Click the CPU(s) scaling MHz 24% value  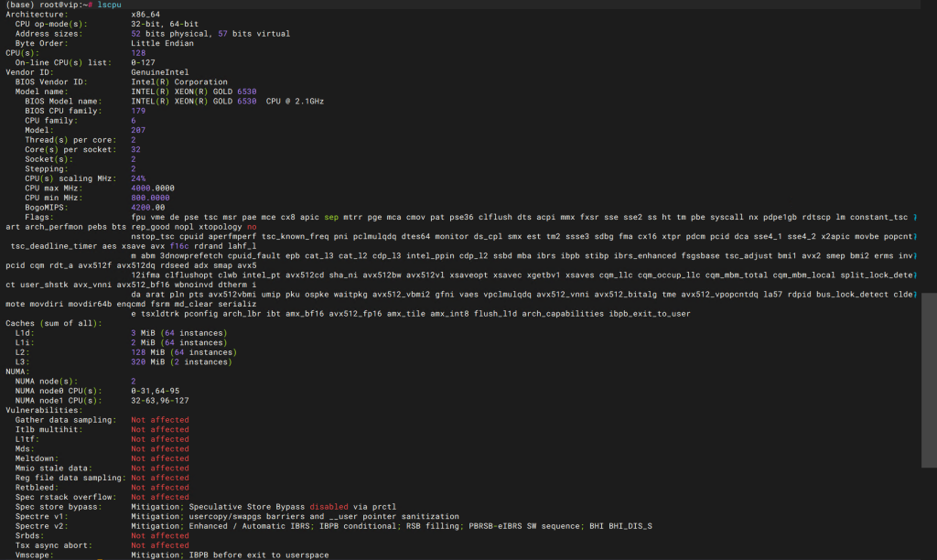click(138, 178)
